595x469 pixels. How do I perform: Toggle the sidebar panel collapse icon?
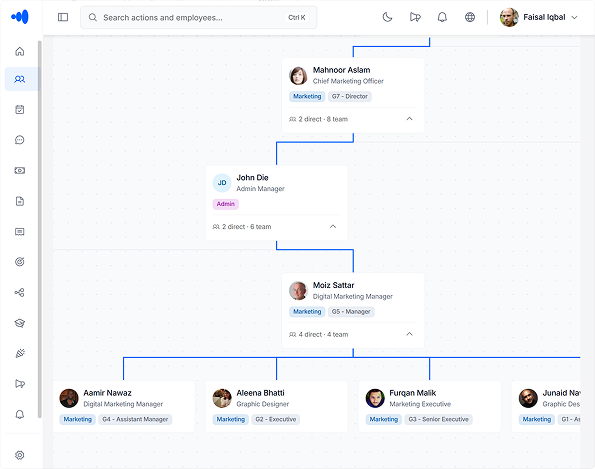[x=63, y=17]
